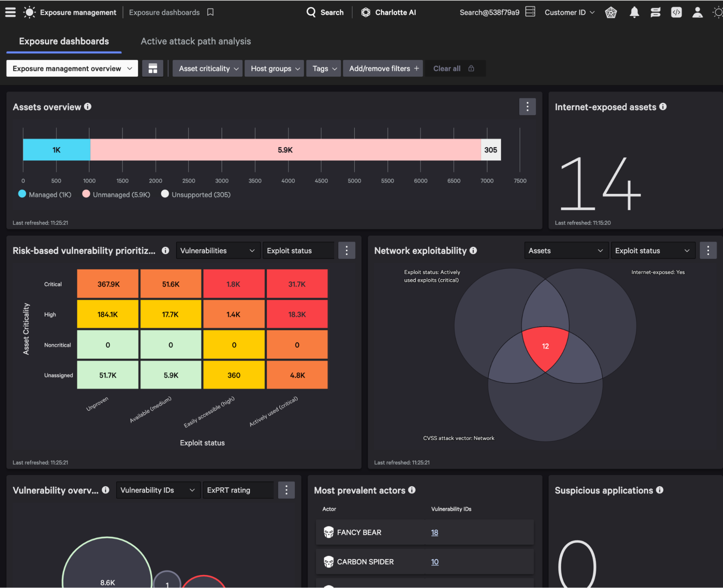723x588 pixels.
Task: Click the 0 suspicious applications number
Action: point(577,564)
